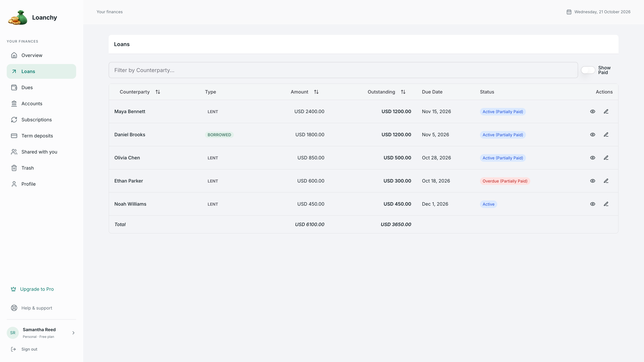Open Help & support
Viewport: 644px width, 362px height.
click(x=32, y=308)
